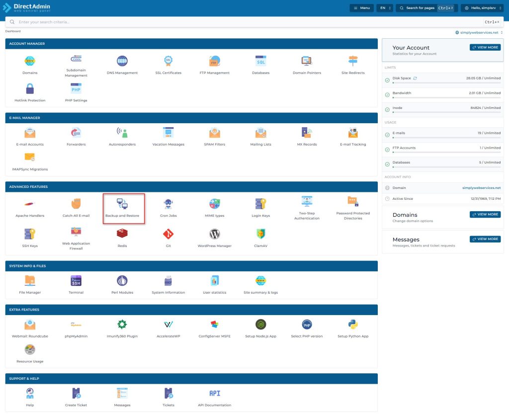The width and height of the screenshot is (509, 420).
Task: Open File Manager
Action: click(30, 285)
